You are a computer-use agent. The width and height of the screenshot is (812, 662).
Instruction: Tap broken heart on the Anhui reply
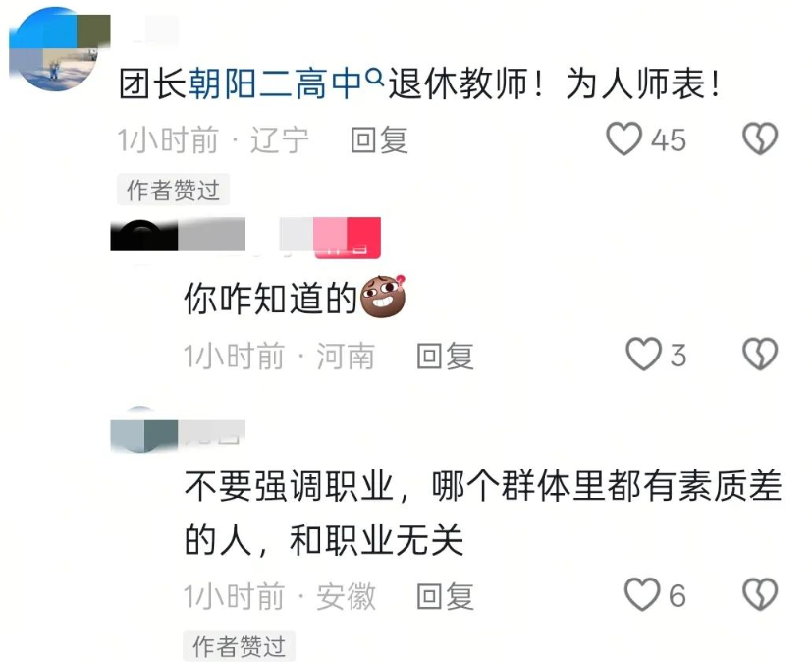pos(760,594)
